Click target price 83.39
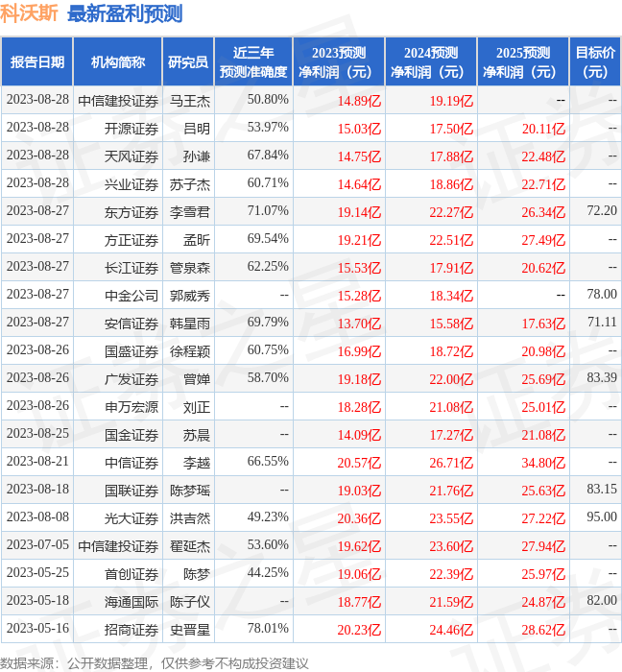 (x=602, y=377)
